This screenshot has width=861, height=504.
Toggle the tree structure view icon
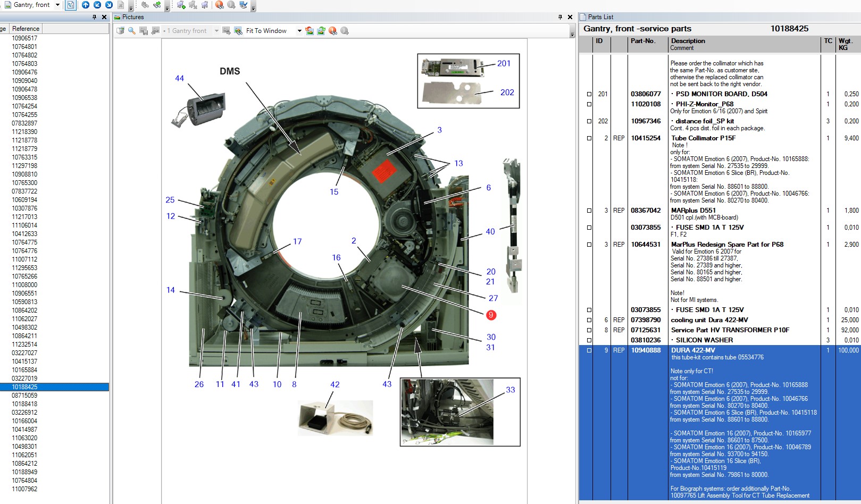[71, 5]
